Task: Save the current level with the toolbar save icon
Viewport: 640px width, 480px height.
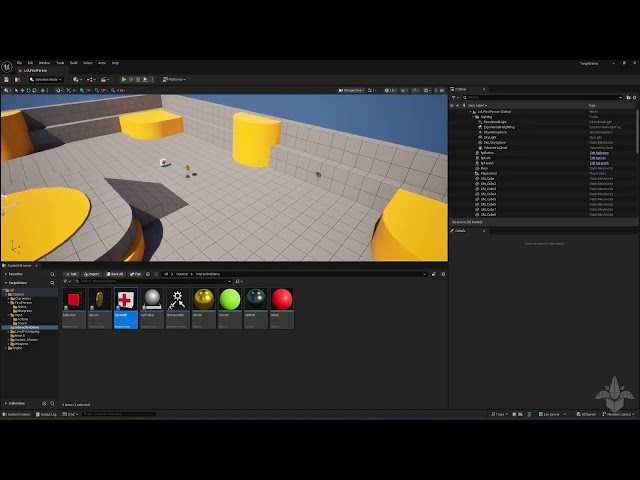Action: coord(7,80)
